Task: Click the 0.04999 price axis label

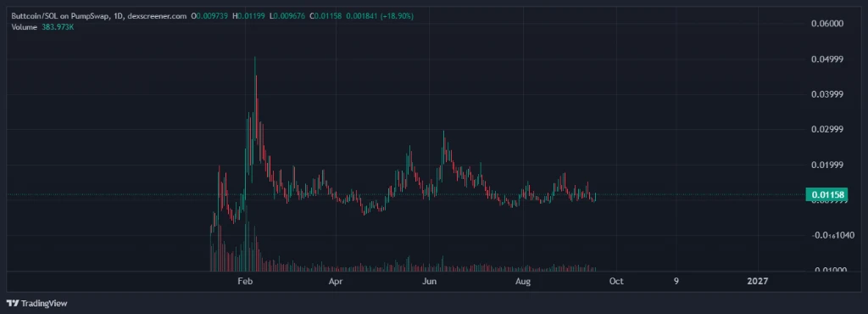Action: (x=827, y=59)
